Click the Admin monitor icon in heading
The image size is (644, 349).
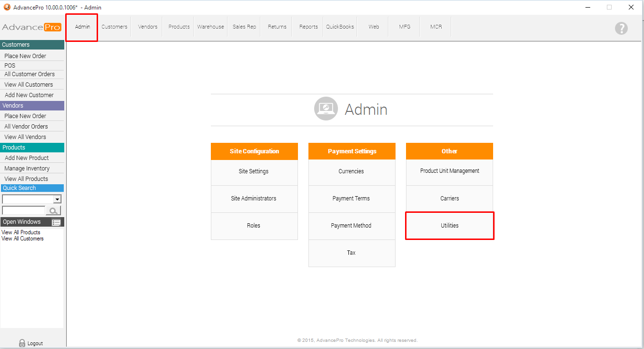326,109
